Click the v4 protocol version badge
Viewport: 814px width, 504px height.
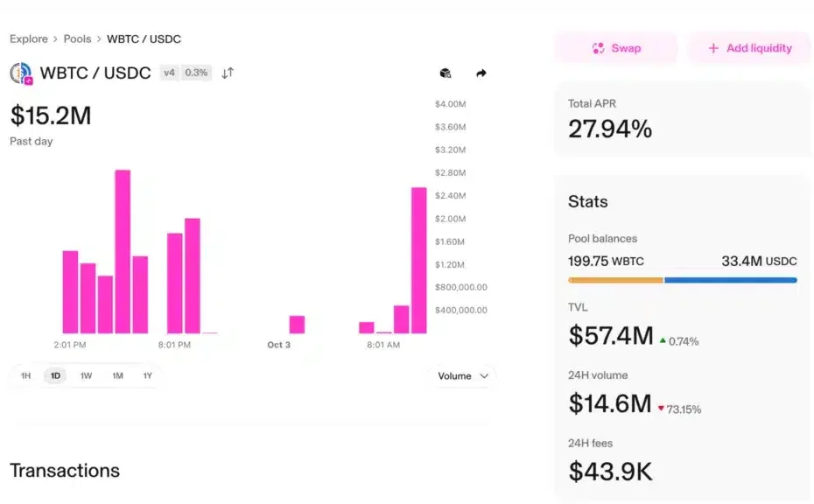169,73
